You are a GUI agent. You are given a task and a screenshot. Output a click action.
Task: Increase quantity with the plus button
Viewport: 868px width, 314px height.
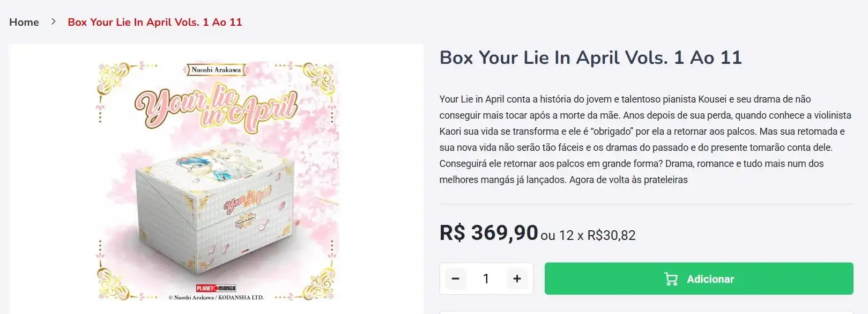[517, 279]
